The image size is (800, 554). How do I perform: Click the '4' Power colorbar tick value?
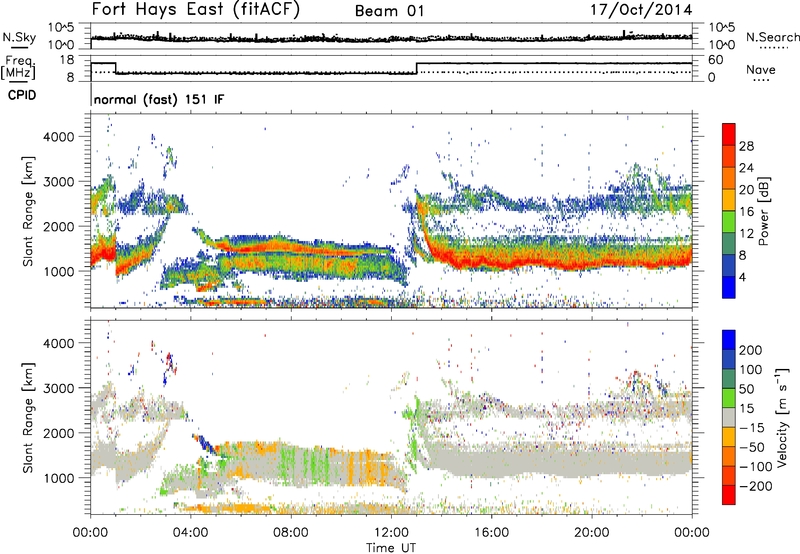pos(742,277)
